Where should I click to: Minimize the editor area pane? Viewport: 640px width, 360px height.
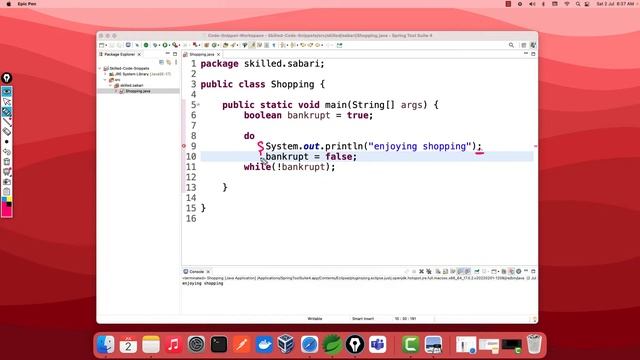click(x=526, y=54)
